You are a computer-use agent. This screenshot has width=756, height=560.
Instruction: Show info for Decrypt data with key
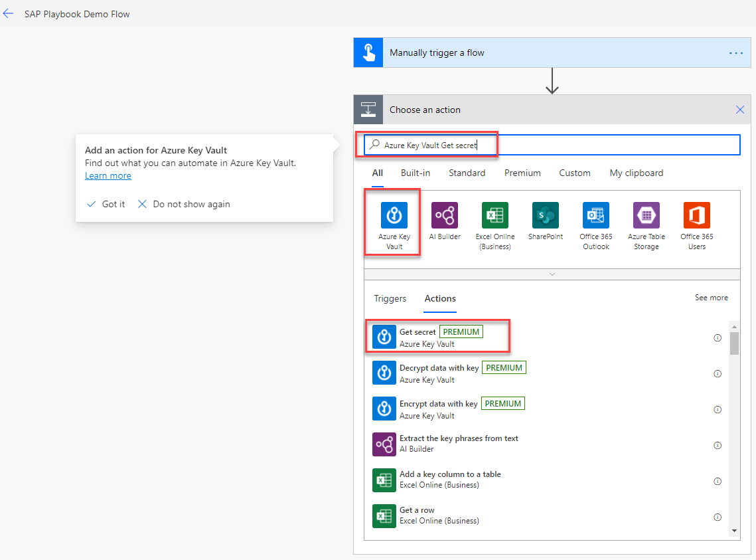click(x=718, y=374)
